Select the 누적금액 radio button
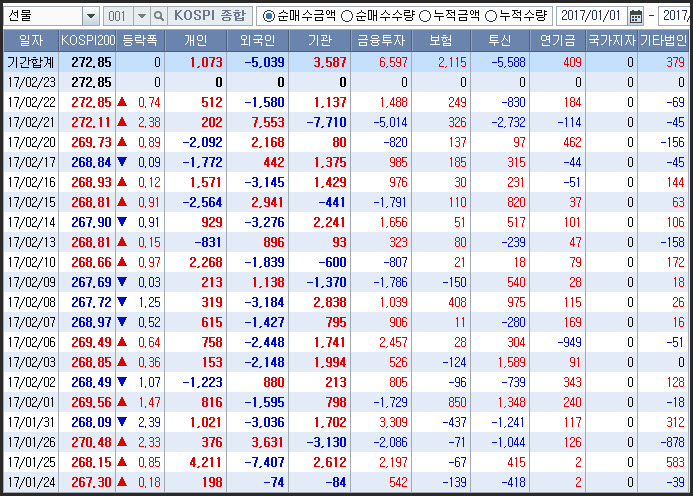This screenshot has width=693, height=496. coord(424,16)
